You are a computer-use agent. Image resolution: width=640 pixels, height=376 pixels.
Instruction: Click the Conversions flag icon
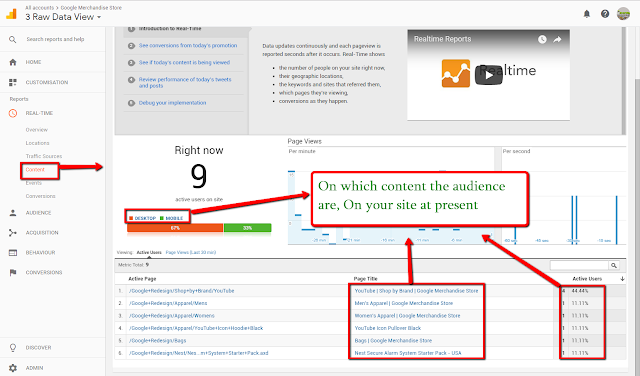(13, 272)
